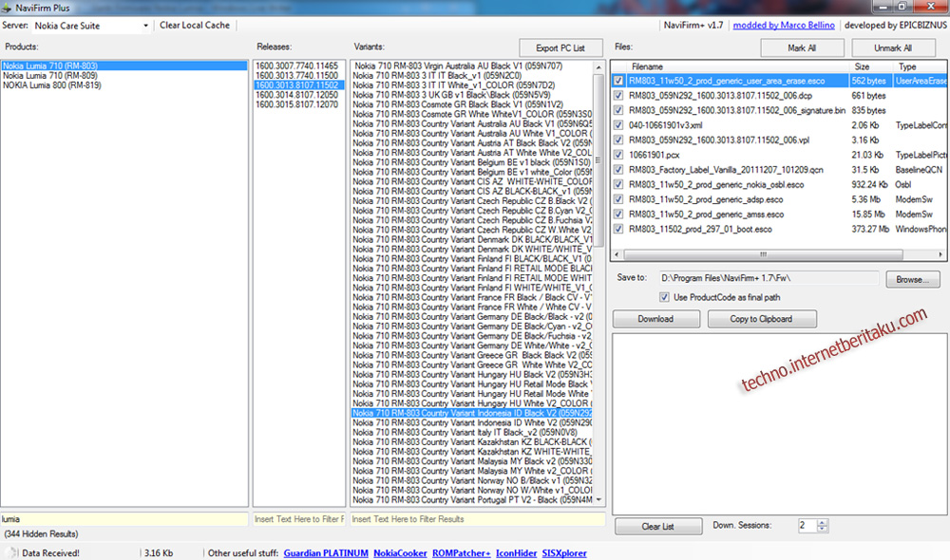Click Clear Local Cache
The height and width of the screenshot is (560, 950).
195,26
